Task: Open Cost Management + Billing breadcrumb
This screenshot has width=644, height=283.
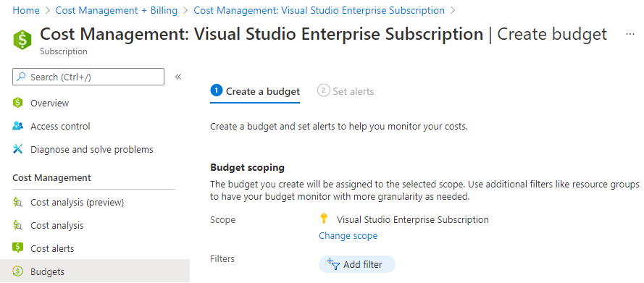Action: pyautogui.click(x=117, y=10)
